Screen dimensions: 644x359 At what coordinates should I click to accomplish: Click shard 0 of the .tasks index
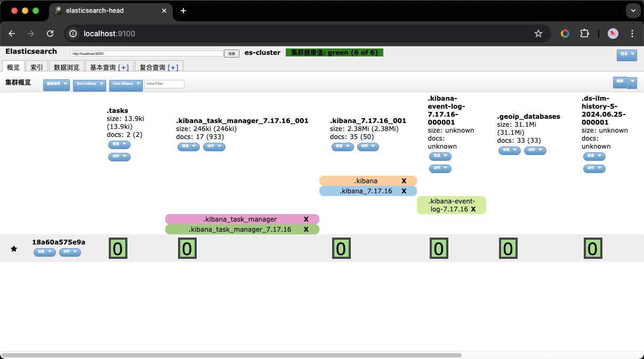tap(118, 249)
